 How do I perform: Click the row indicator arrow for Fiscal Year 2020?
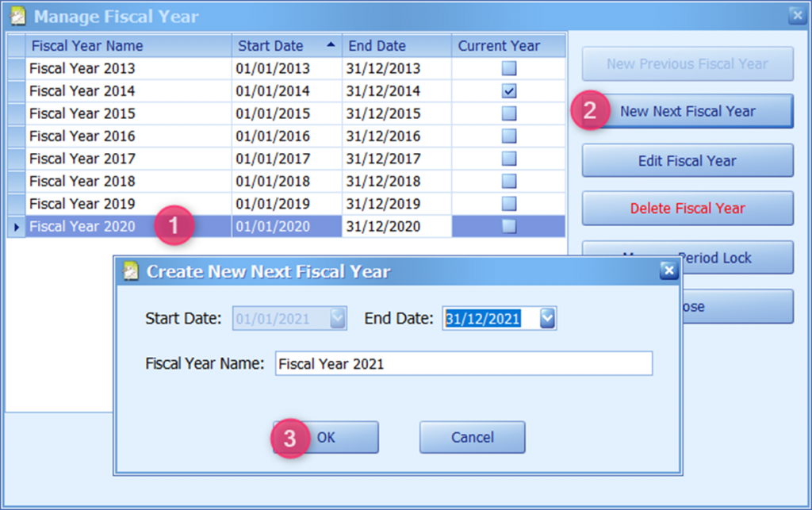[16, 227]
